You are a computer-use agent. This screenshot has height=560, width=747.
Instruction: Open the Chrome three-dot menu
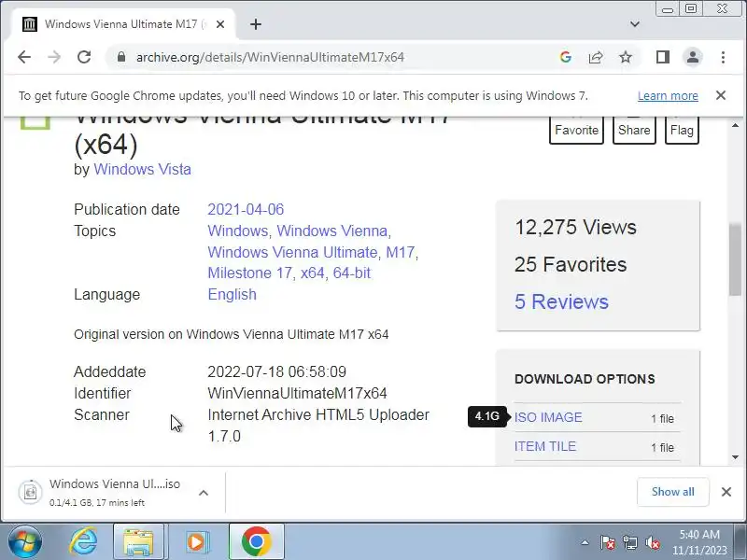click(x=723, y=57)
